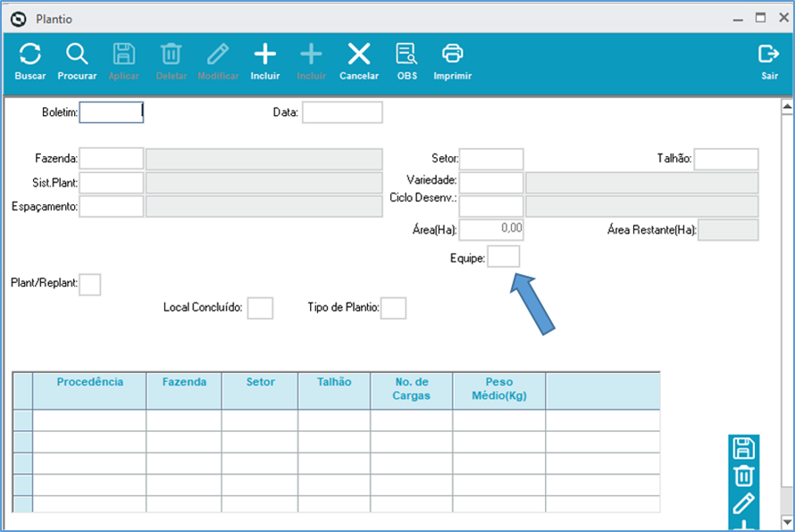
Task: Open the Procurar search tool
Action: 77,54
